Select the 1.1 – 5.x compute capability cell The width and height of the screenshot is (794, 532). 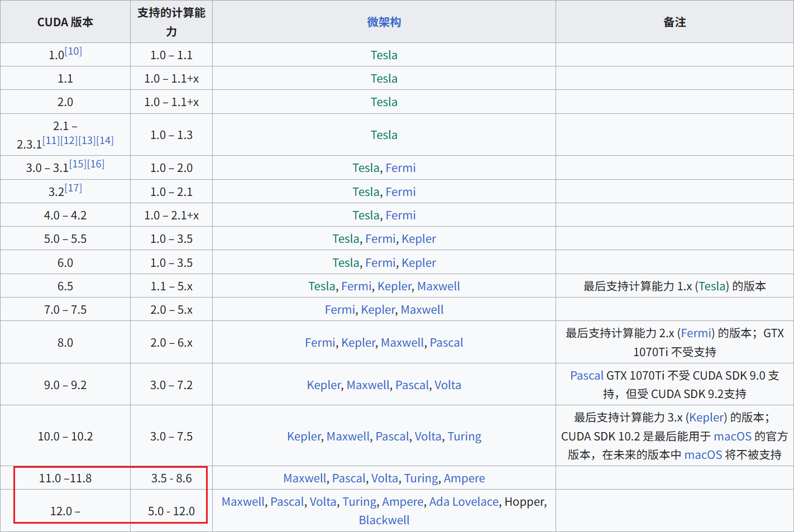pyautogui.click(x=171, y=286)
